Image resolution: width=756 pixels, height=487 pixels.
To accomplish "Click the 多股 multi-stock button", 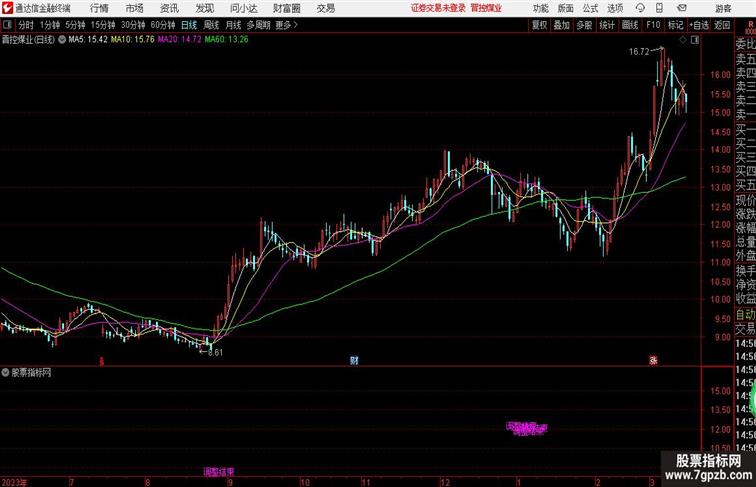I will 584,25.
